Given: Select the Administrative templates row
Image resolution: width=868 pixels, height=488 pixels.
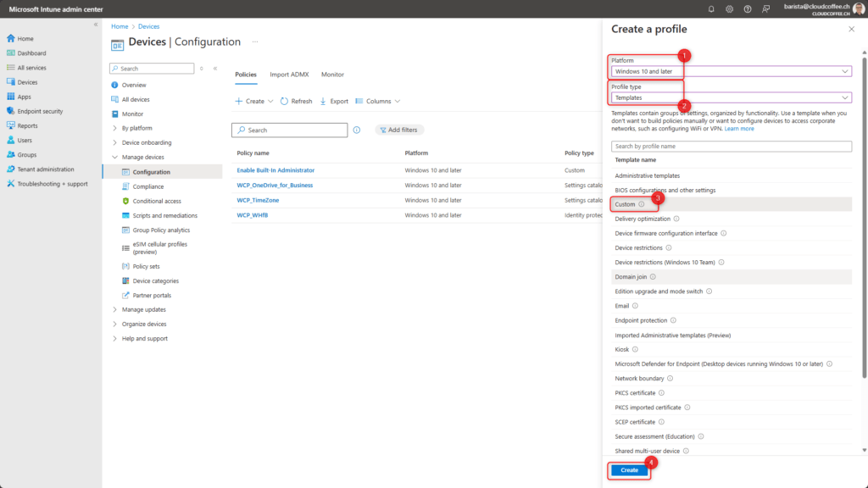Looking at the screenshot, I should (731, 175).
